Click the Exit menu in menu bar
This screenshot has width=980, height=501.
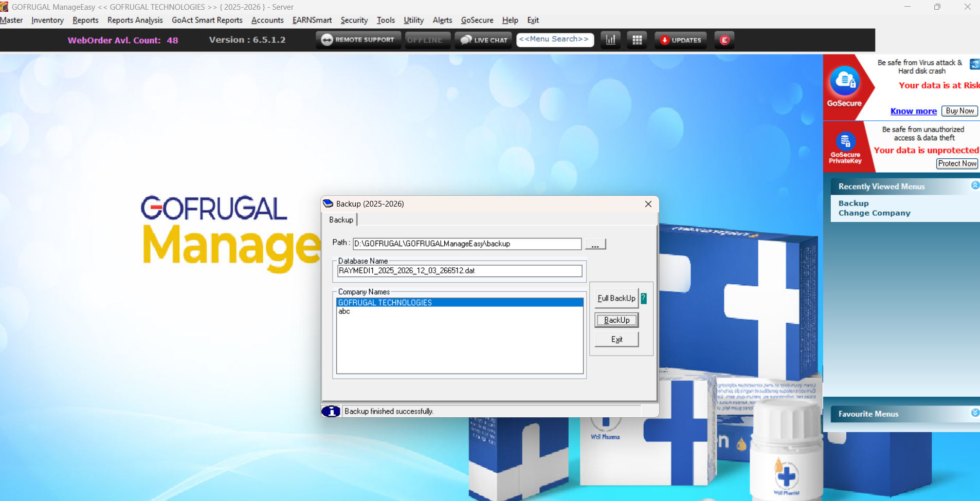point(533,20)
